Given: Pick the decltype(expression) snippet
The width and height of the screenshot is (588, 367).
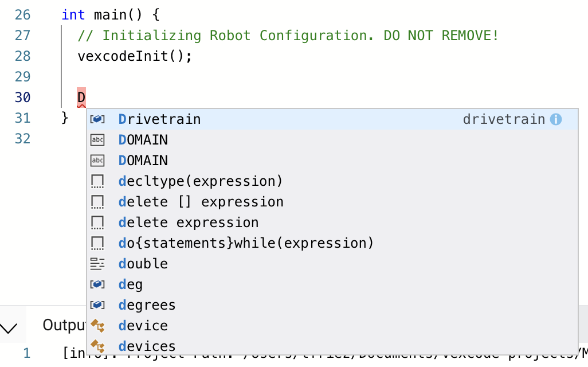Looking at the screenshot, I should [x=332, y=181].
